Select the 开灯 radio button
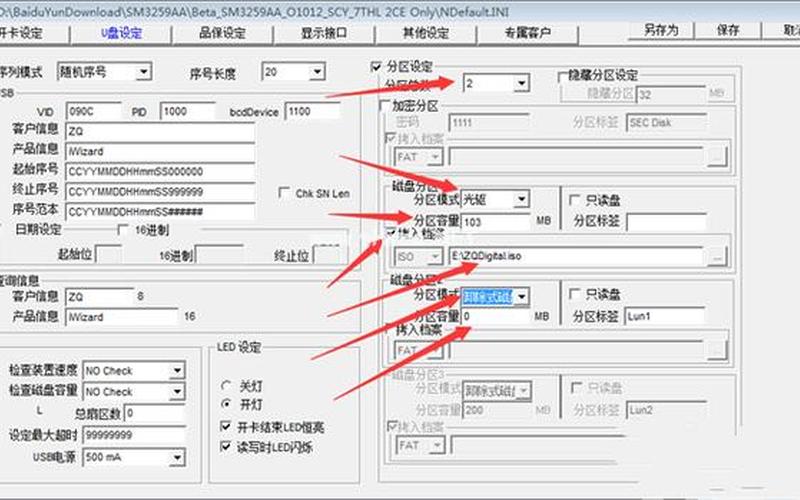 (226, 404)
